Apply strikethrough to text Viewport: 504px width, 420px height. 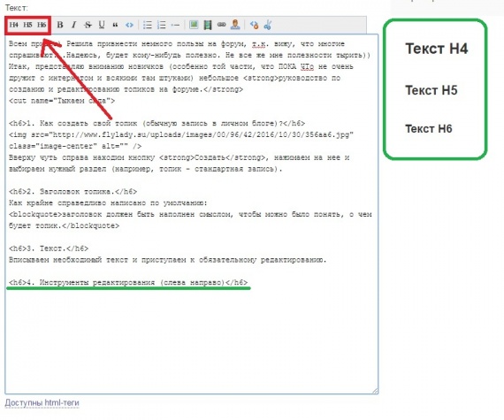[88, 25]
